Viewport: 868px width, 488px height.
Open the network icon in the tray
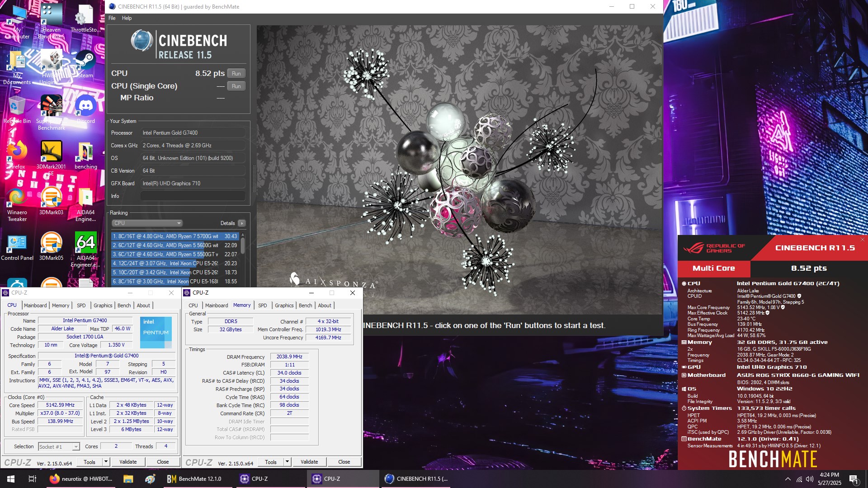pyautogui.click(x=799, y=479)
